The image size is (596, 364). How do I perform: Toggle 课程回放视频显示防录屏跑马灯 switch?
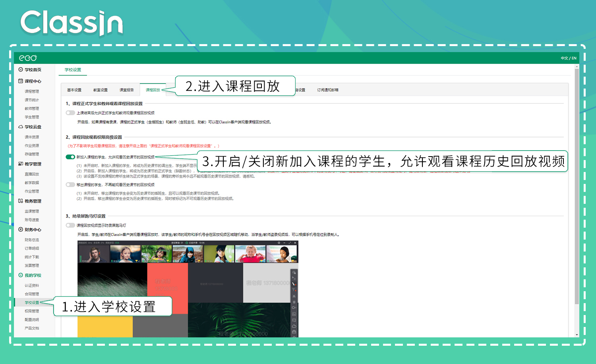70,225
